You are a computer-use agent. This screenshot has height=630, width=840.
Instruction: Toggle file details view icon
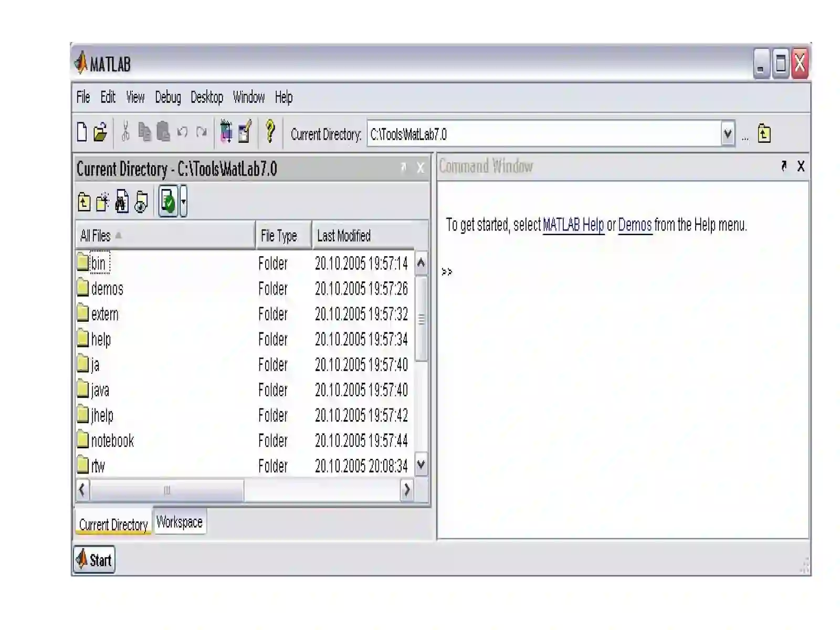click(141, 202)
